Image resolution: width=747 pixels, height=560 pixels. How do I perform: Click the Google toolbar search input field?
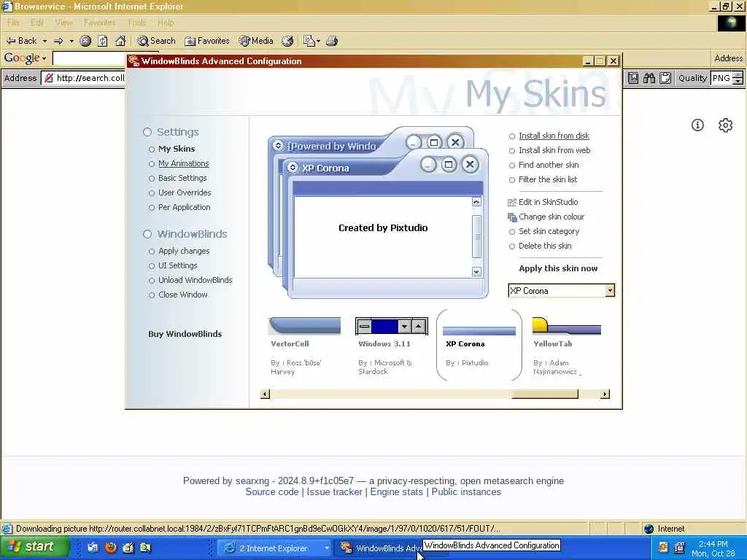tap(88, 58)
